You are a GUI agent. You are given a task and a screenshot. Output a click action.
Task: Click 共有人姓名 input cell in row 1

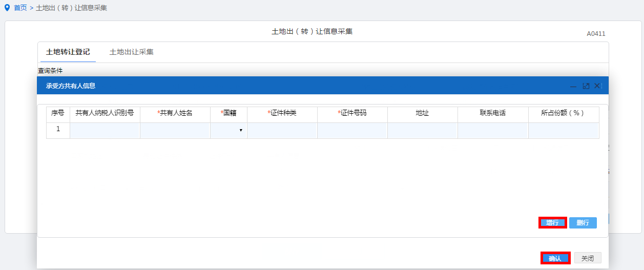175,131
